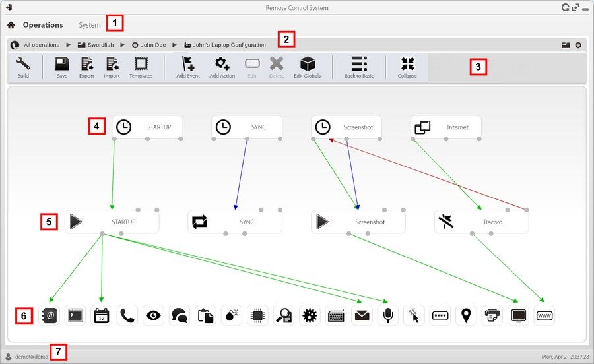Click the phone Call module icon
This screenshot has width=594, height=364.
[x=127, y=315]
